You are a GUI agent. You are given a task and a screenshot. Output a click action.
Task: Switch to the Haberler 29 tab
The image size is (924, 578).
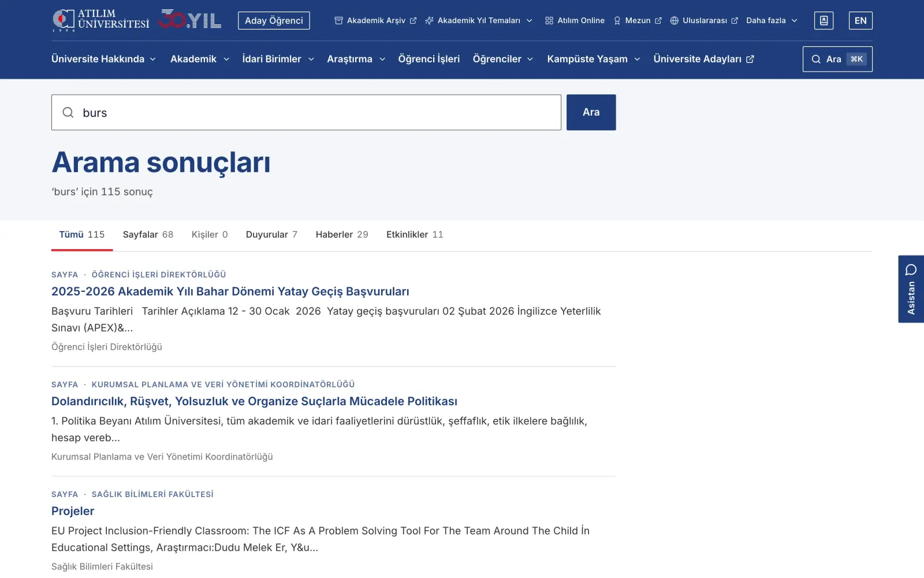coord(342,235)
